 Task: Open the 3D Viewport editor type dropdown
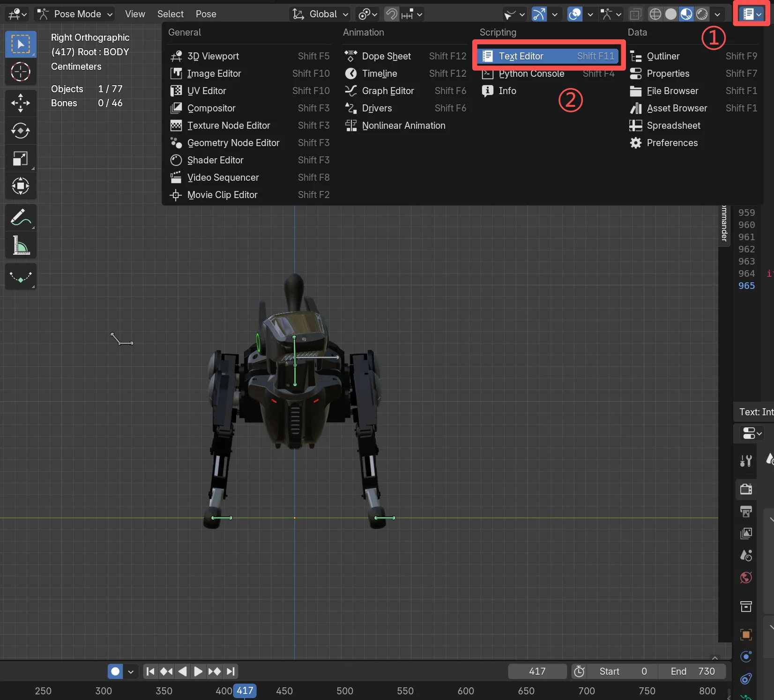(18, 14)
